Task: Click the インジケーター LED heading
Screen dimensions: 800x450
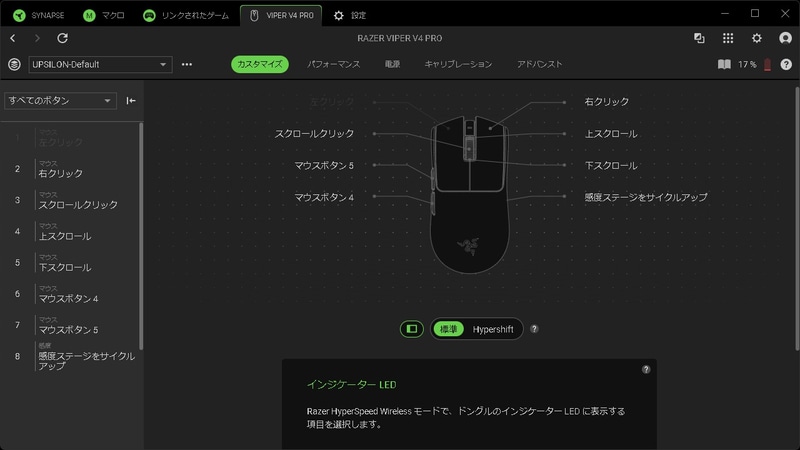Action: 352,385
